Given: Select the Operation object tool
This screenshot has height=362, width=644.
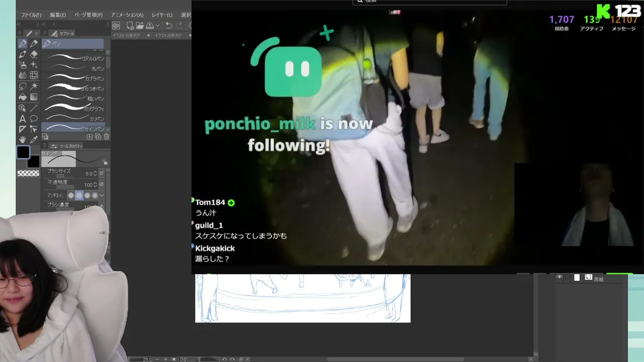Looking at the screenshot, I should [23, 108].
